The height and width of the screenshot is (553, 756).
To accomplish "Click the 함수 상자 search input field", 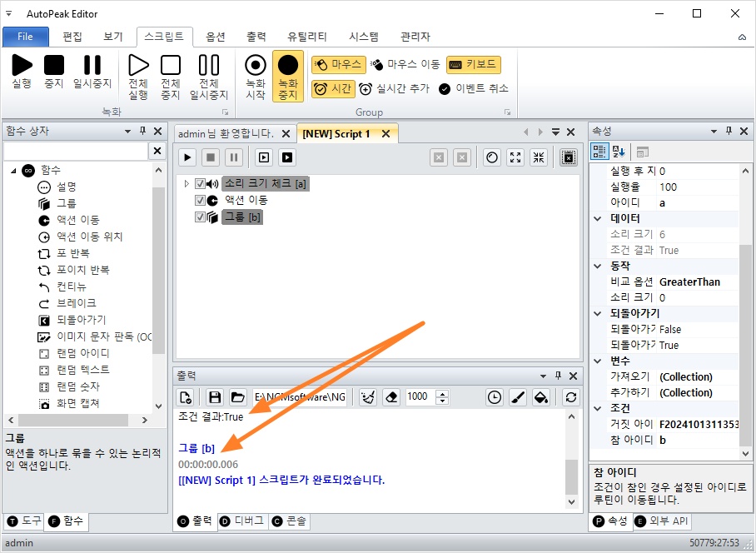I will coord(76,151).
